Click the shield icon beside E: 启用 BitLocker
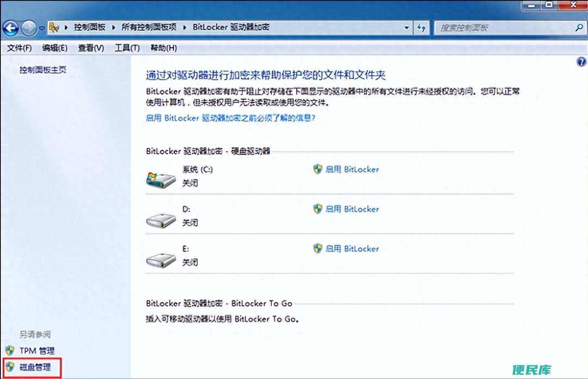 [x=318, y=248]
